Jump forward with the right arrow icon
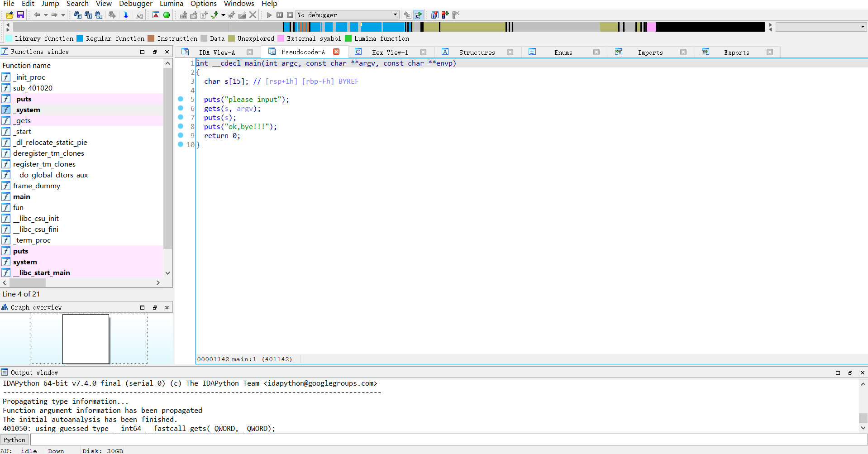Viewport: 868px width, 454px height. (x=54, y=15)
